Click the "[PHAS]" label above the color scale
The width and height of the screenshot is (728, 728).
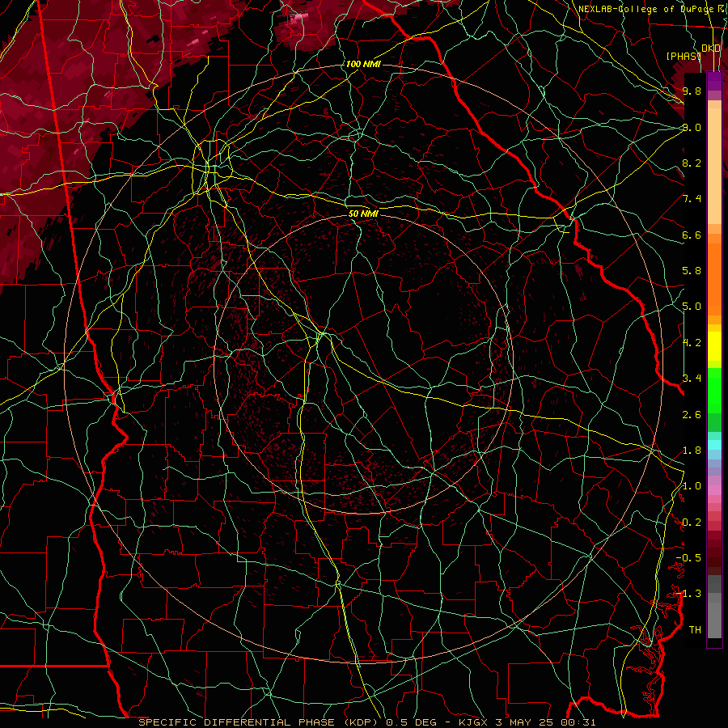(x=683, y=56)
